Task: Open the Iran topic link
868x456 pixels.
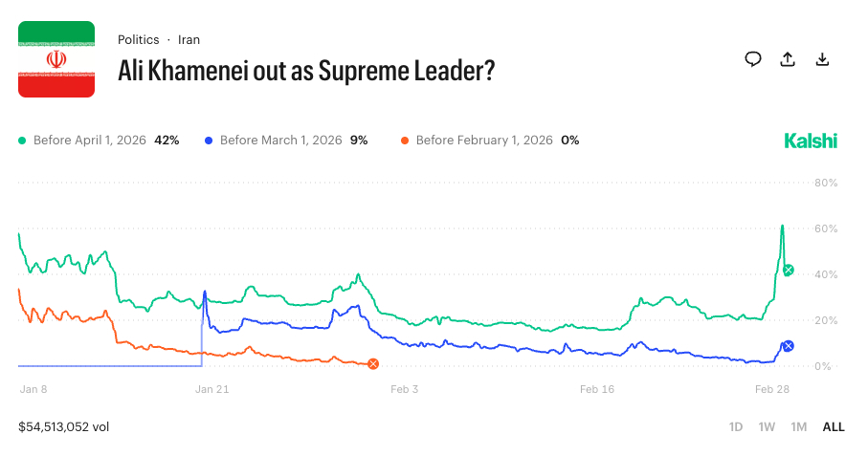Action: point(189,40)
